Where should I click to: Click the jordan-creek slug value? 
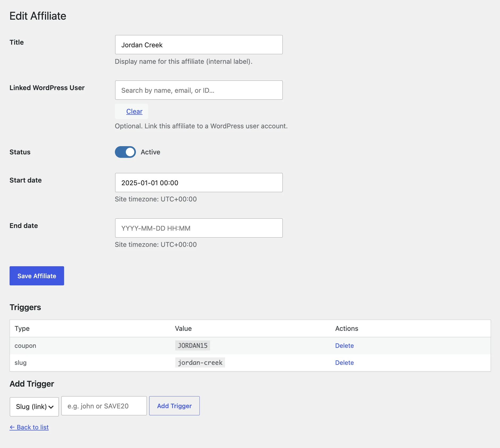click(x=200, y=362)
